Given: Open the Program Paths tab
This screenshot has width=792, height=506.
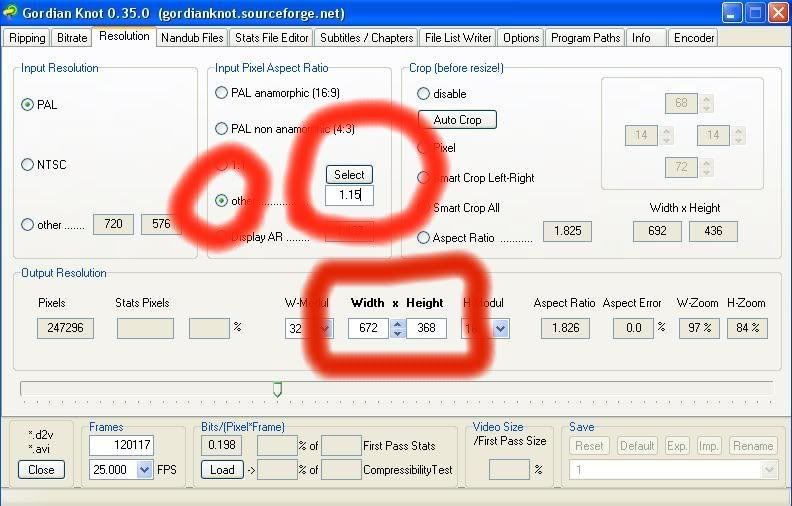Looking at the screenshot, I should [x=585, y=38].
